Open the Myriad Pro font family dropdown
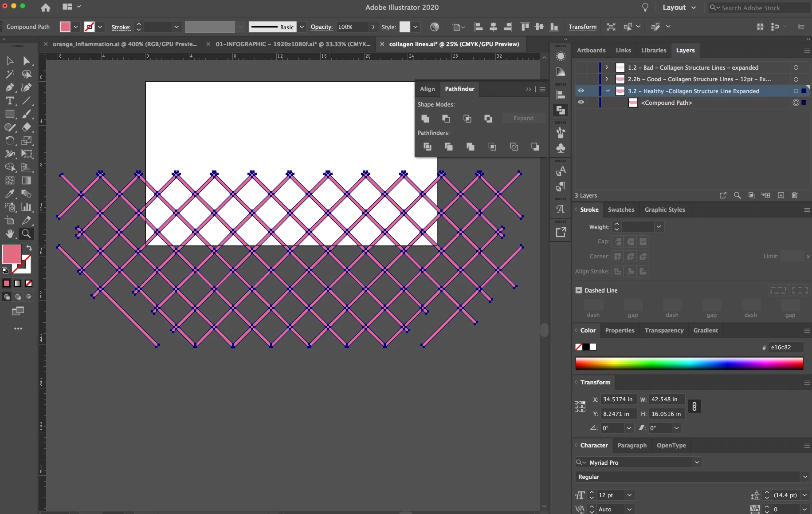Viewport: 812px width, 514px height. 697,463
